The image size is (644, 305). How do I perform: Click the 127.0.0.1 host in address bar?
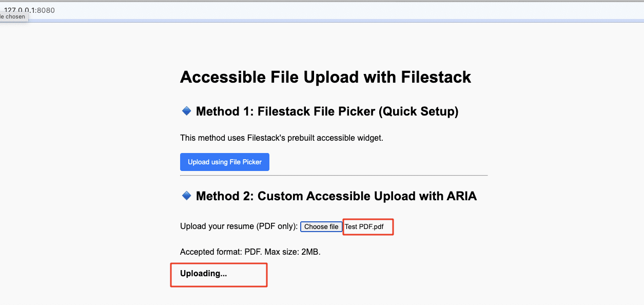click(x=19, y=10)
